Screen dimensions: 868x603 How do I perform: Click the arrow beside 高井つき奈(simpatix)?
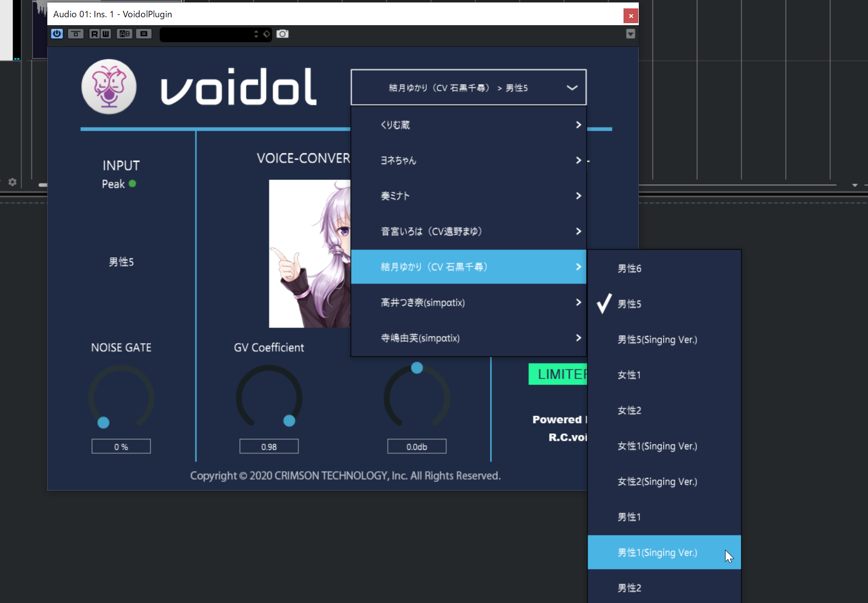(x=579, y=302)
